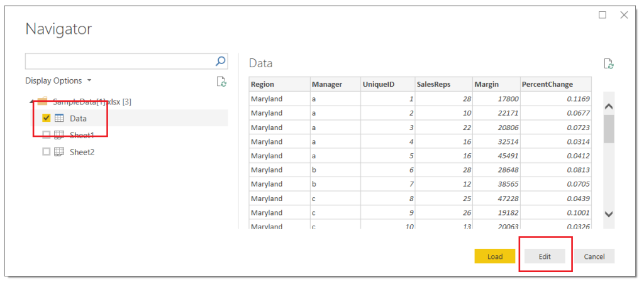
Task: Cancel the Navigator dialog
Action: pyautogui.click(x=594, y=256)
